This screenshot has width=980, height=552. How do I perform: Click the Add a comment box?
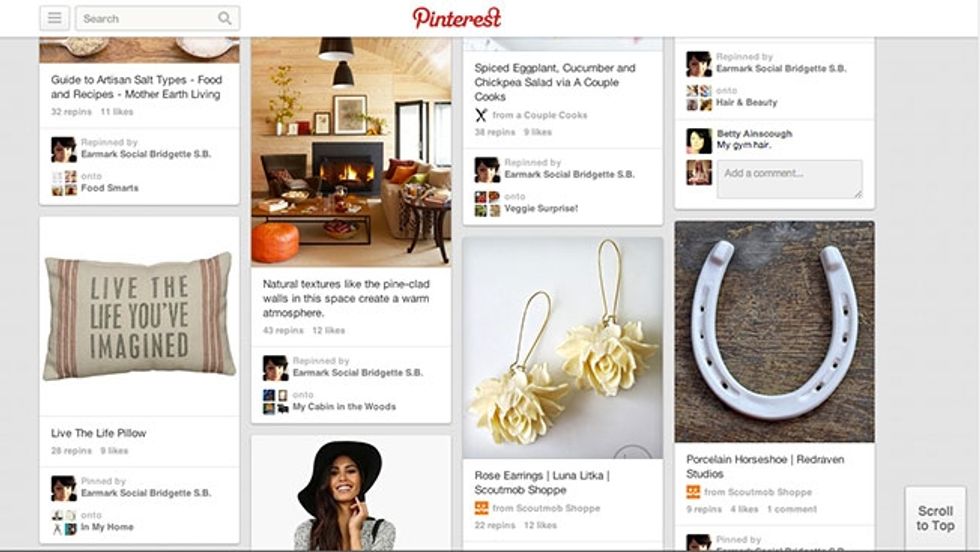pyautogui.click(x=790, y=179)
